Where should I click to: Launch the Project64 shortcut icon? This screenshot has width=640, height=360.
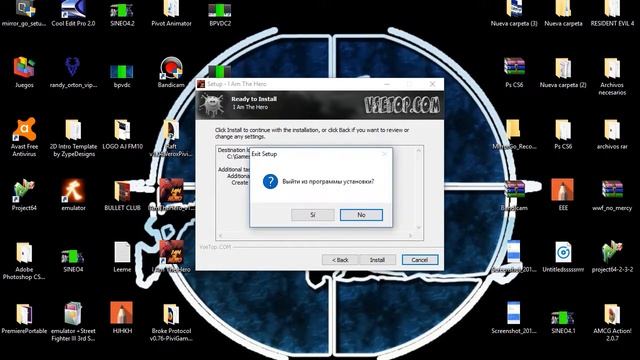[x=24, y=194]
